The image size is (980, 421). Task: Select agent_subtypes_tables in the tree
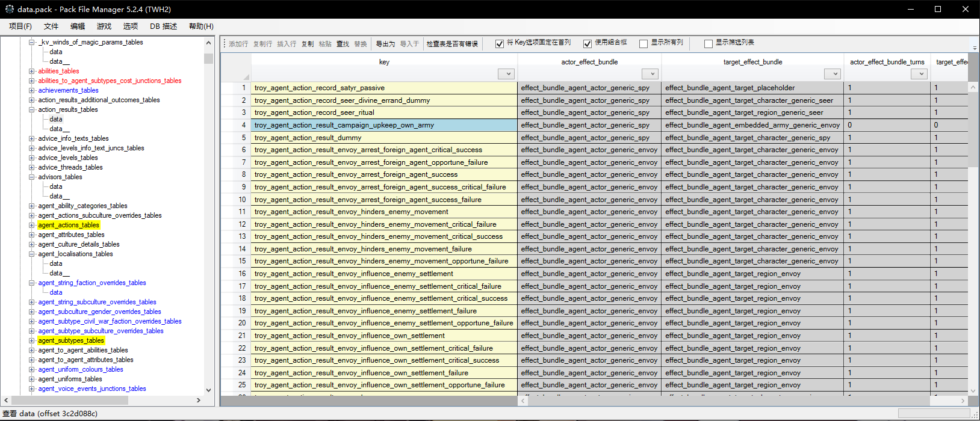point(71,340)
